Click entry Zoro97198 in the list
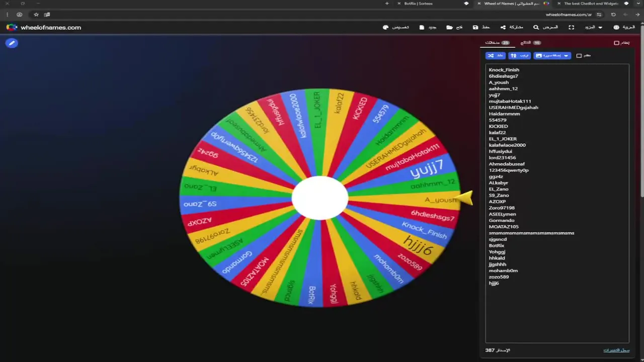Screen dimensions: 644x362 coord(502,208)
